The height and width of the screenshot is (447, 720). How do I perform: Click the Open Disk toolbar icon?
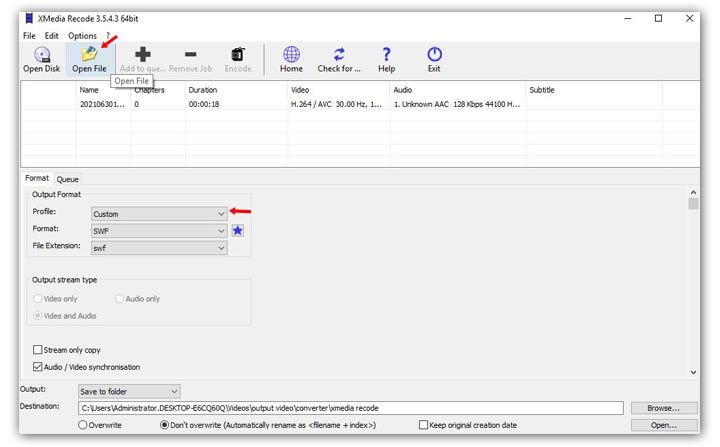point(42,55)
